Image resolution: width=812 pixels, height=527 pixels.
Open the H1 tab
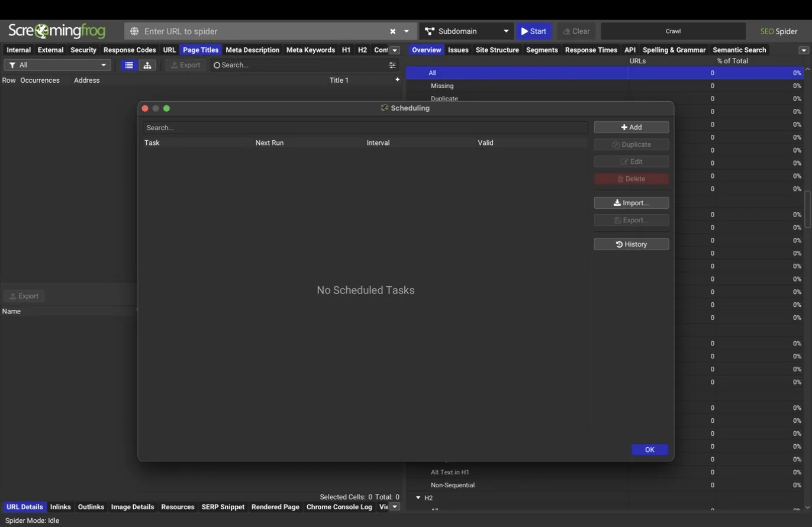346,50
